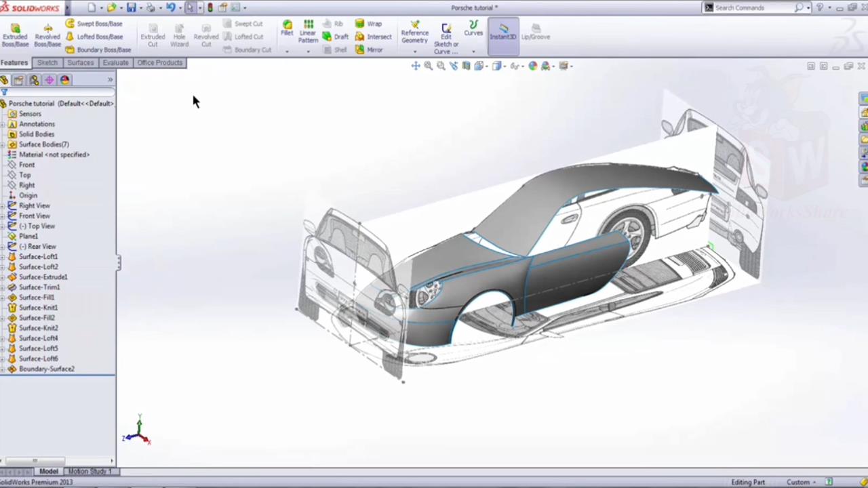Click Edit Sketch or Curve
This screenshot has height=488, width=868.
446,39
